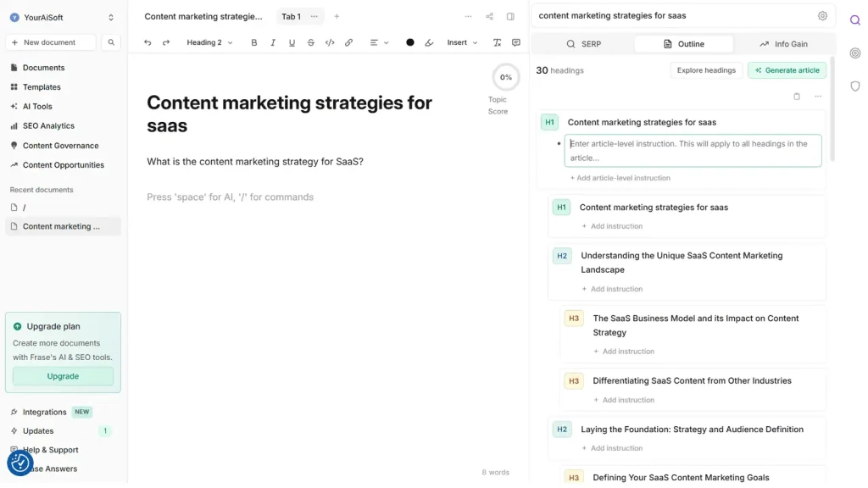Expand the Insert dropdown menu
Image resolution: width=868 pixels, height=488 pixels.
pyautogui.click(x=462, y=42)
